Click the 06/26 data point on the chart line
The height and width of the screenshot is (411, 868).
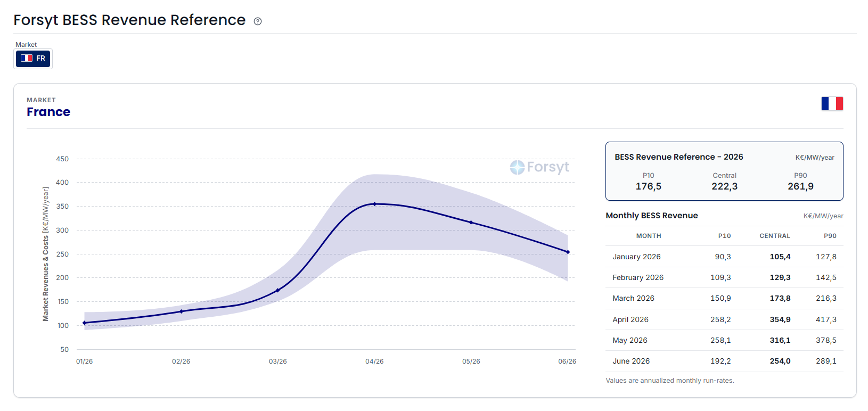coord(568,252)
